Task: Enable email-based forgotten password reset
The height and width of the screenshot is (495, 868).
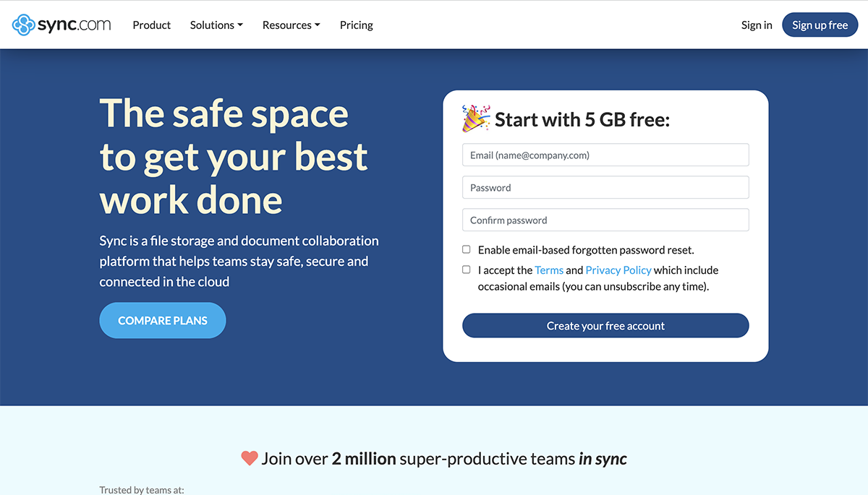Action: [466, 249]
